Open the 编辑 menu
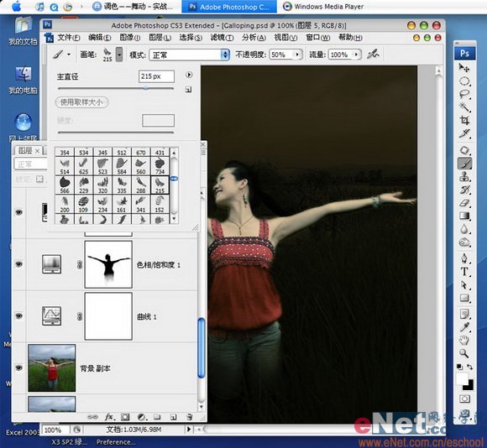The image size is (487, 448). (99, 38)
